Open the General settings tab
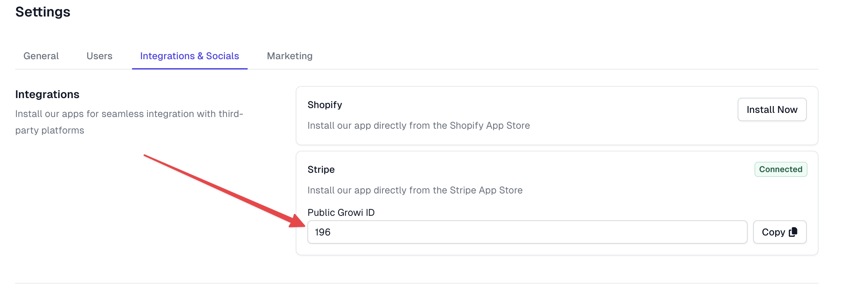This screenshot has width=868, height=285. point(41,56)
